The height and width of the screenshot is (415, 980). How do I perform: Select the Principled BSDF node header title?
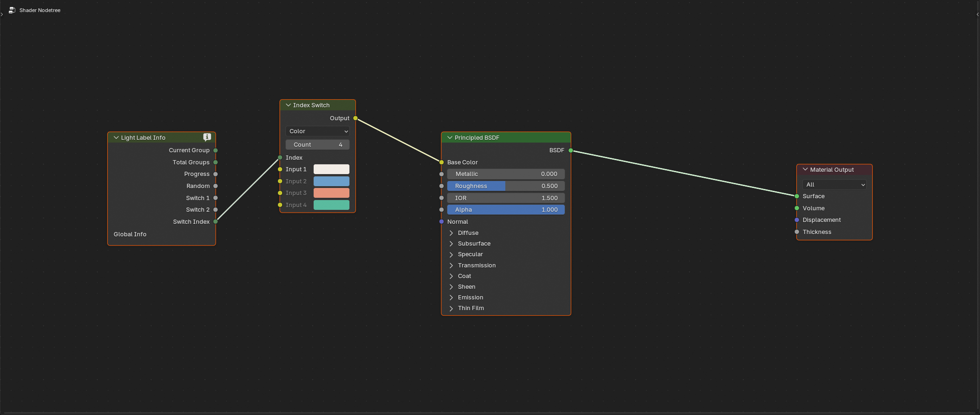point(477,138)
